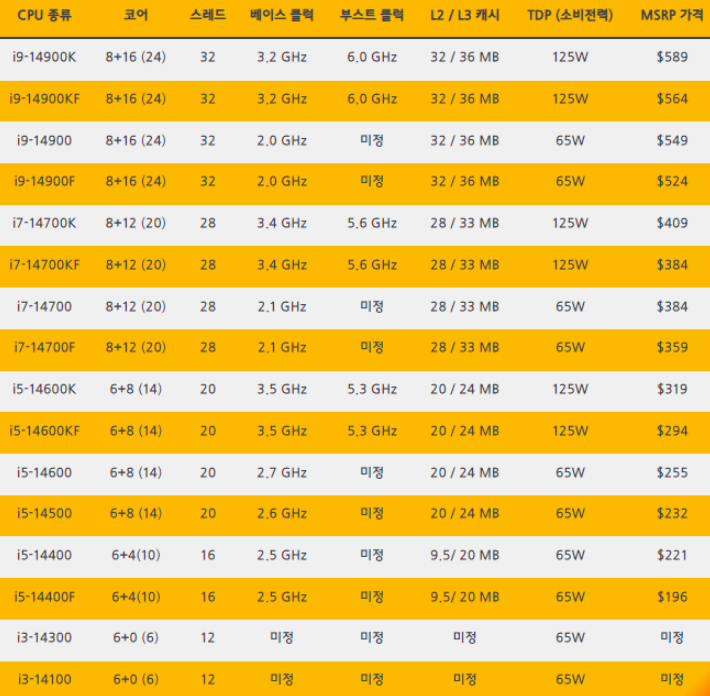This screenshot has width=710, height=696.
Task: Click the 2.6 GHz base clock of i5-14500
Action: pyautogui.click(x=282, y=514)
